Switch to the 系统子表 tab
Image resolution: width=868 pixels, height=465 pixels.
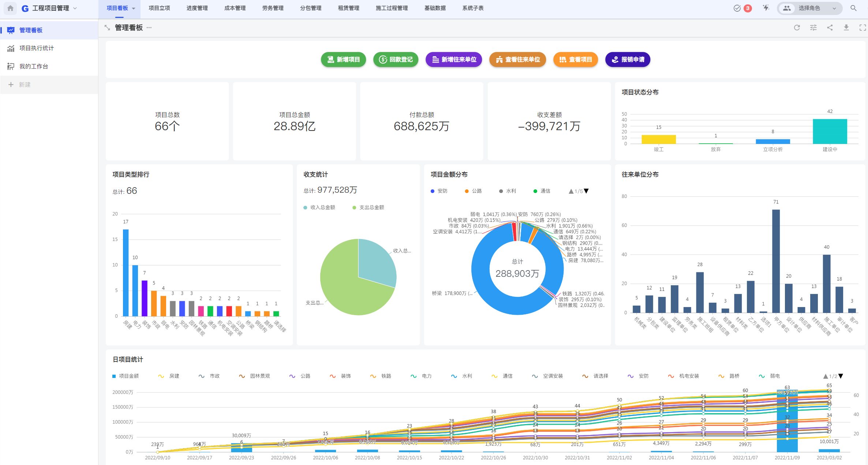[x=473, y=8]
